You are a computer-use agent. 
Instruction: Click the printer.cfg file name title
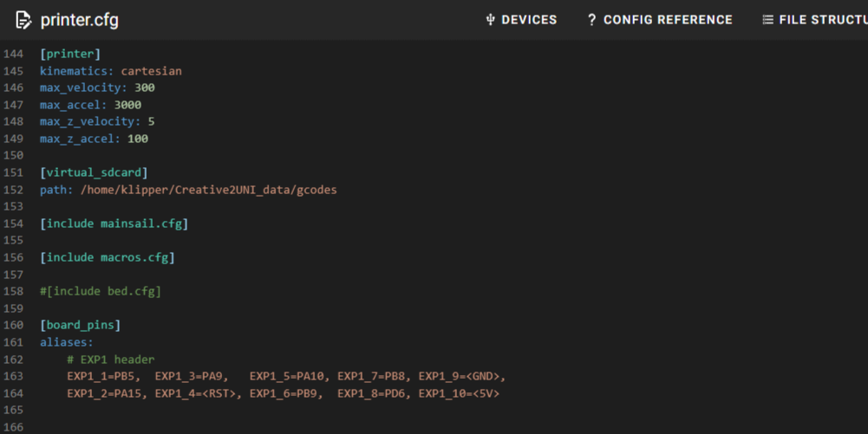point(80,20)
